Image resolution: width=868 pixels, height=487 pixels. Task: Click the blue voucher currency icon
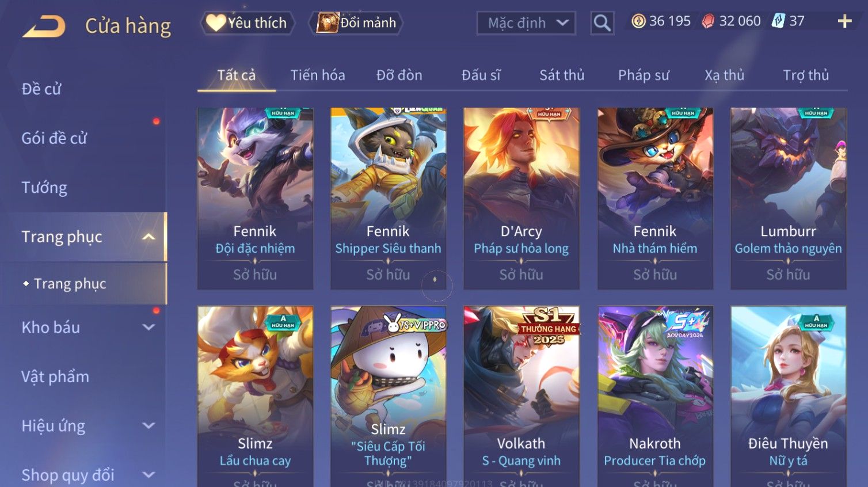pyautogui.click(x=778, y=21)
